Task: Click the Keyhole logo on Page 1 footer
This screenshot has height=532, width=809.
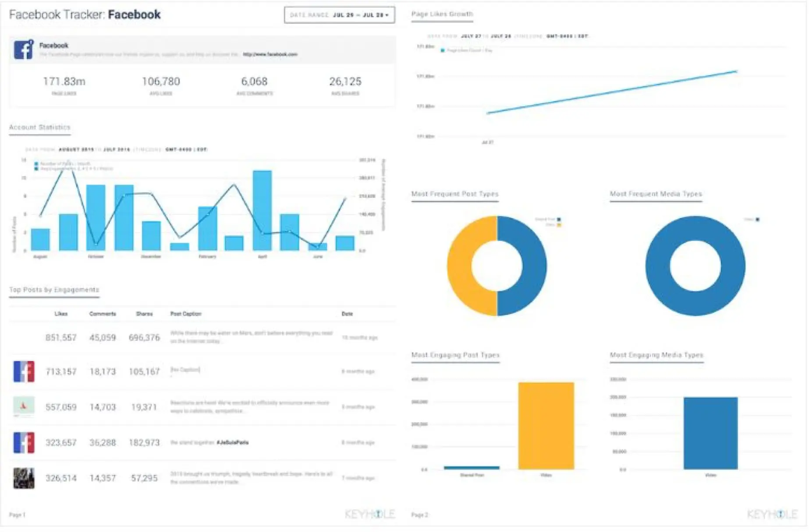Action: coord(369,514)
